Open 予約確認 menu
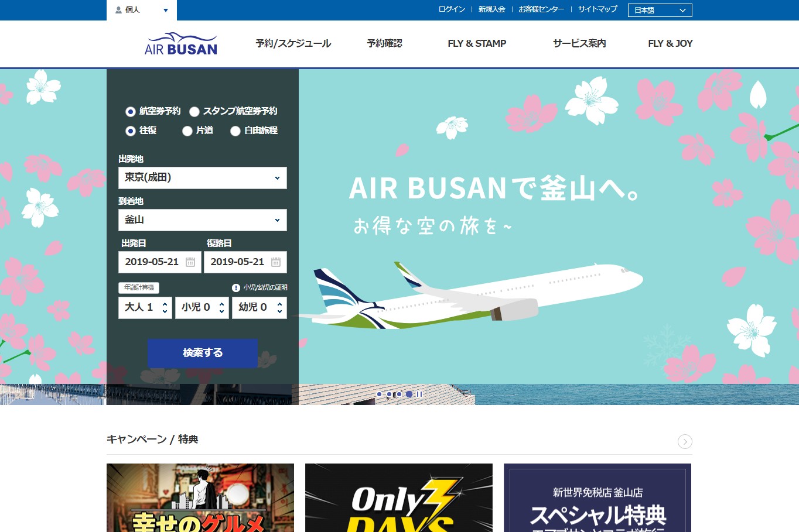Image resolution: width=799 pixels, height=532 pixels. (384, 43)
